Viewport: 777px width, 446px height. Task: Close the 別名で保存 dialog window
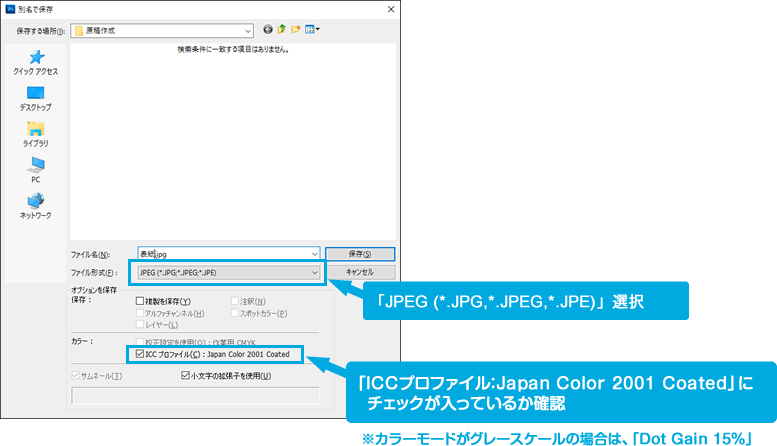387,8
